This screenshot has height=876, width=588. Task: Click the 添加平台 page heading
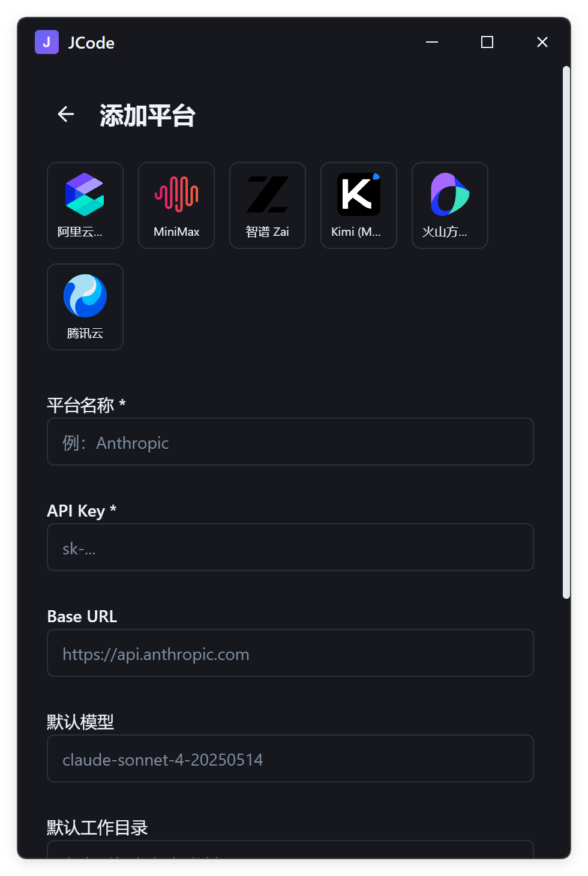click(148, 115)
